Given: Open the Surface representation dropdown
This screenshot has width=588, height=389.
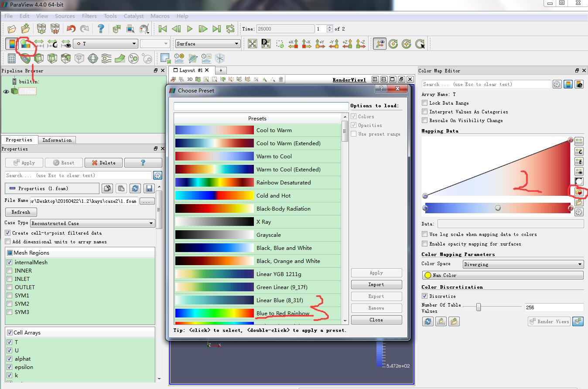Looking at the screenshot, I should click(208, 44).
